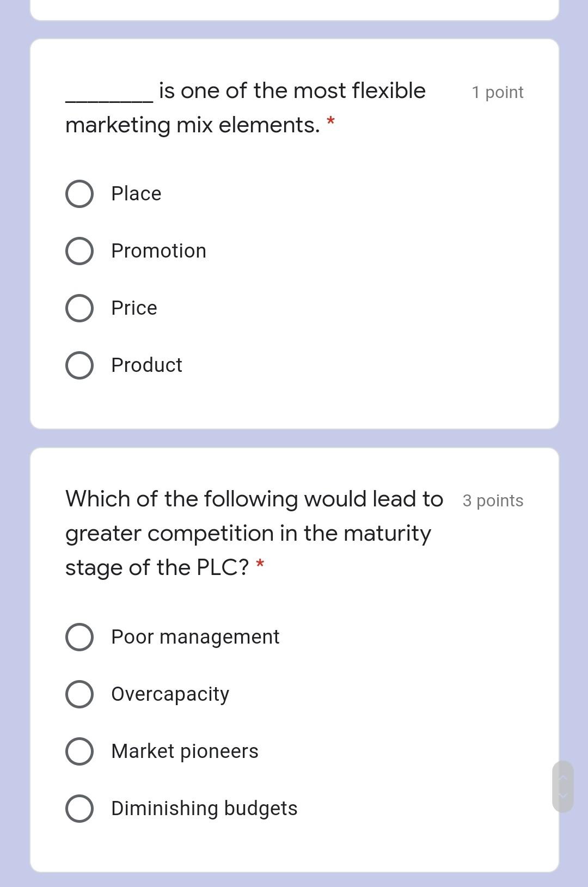
Task: Choose Price for the flexible marketing mix question
Action: [79, 308]
